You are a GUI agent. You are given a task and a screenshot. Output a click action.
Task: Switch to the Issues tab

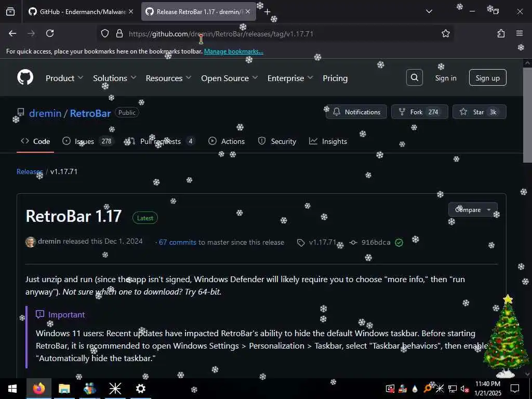coord(88,141)
